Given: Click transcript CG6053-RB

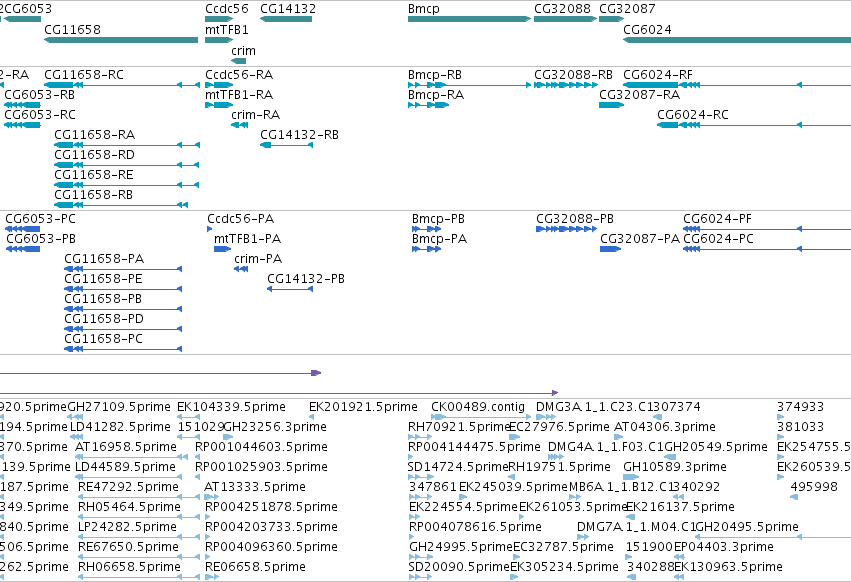Looking at the screenshot, I should pyautogui.click(x=40, y=94).
